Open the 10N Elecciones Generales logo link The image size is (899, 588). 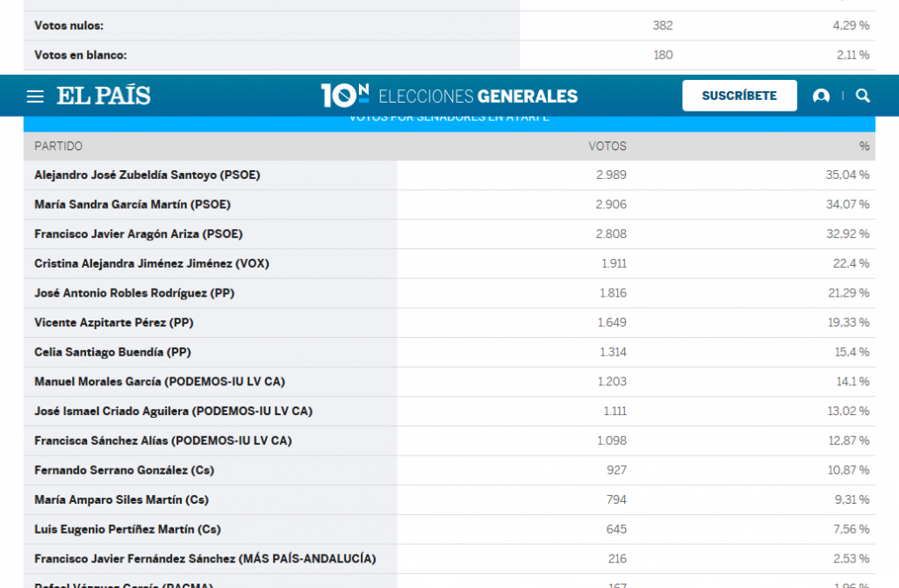tap(449, 96)
